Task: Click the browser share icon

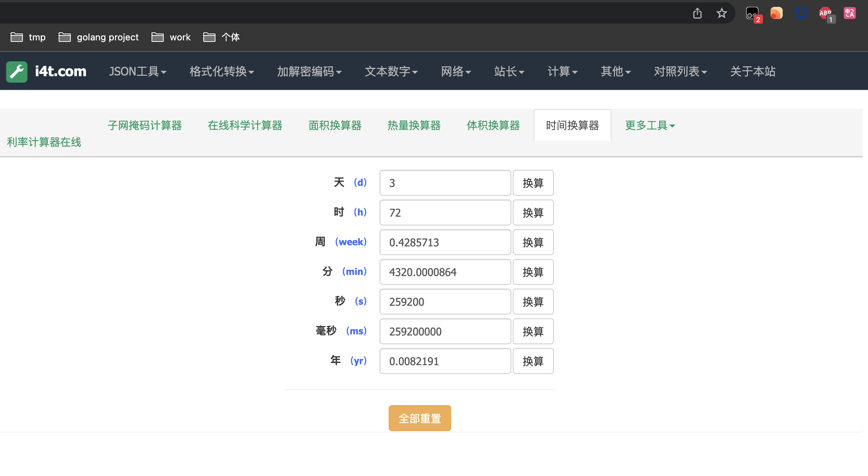Action: point(697,13)
